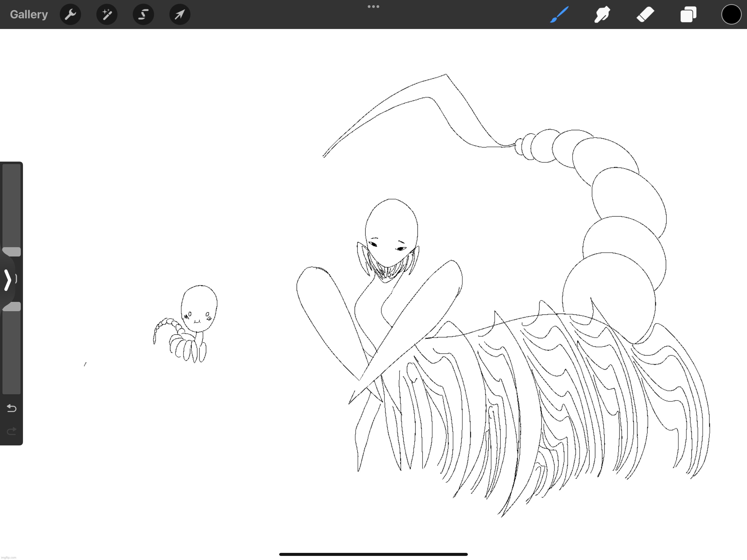Tap the three-dot multitasking menu

click(x=373, y=6)
